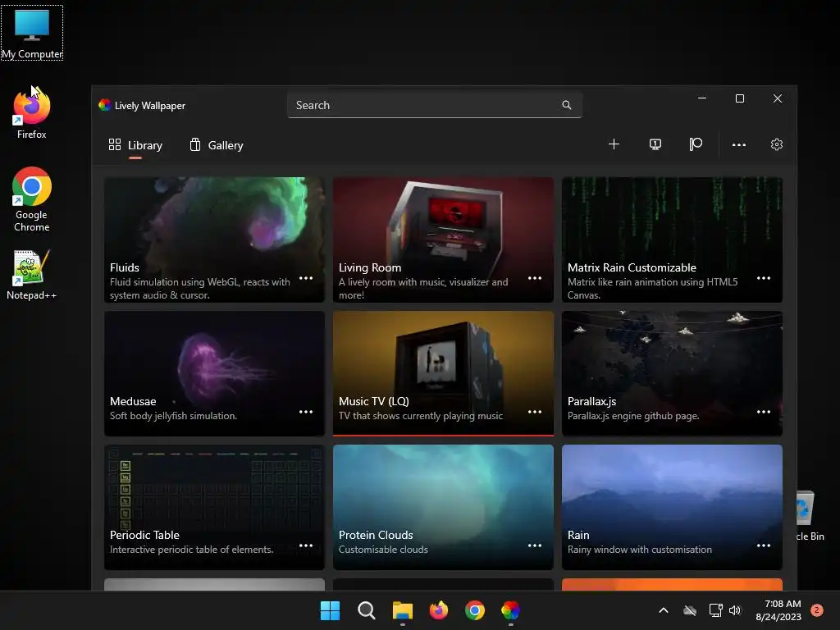
Task: Click "Rainy window with customisation" text
Action: [640, 549]
